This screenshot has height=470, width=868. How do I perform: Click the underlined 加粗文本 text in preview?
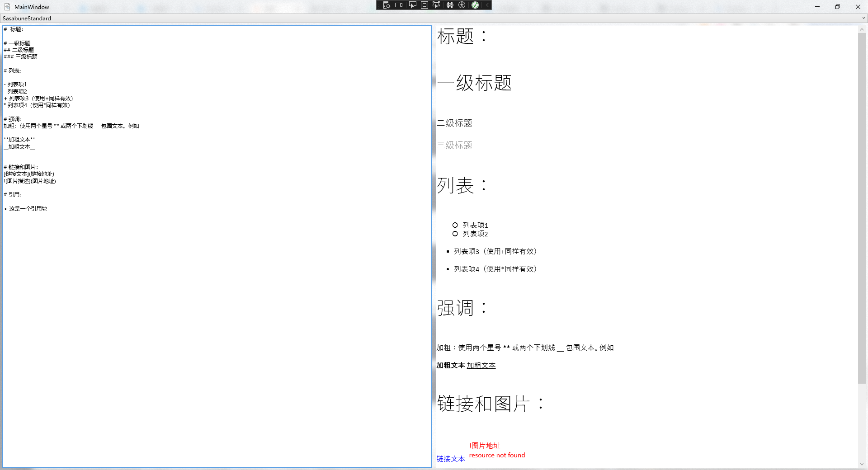pyautogui.click(x=481, y=366)
